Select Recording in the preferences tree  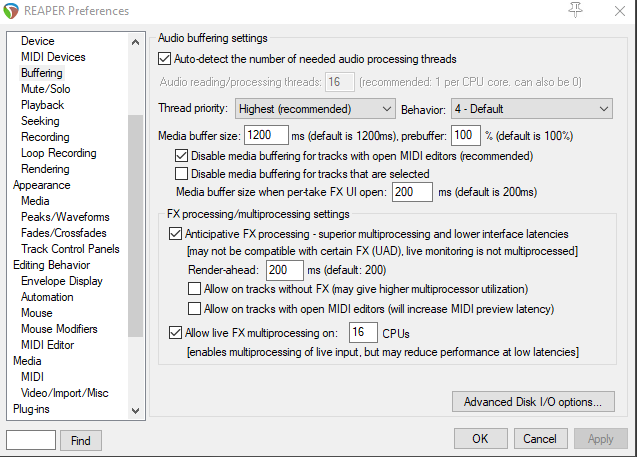tap(45, 137)
